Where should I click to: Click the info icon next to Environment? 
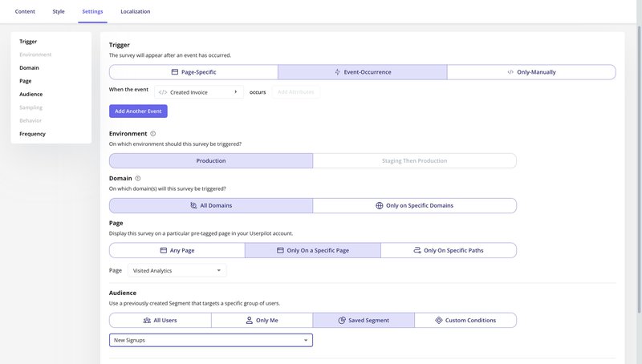[x=153, y=134]
